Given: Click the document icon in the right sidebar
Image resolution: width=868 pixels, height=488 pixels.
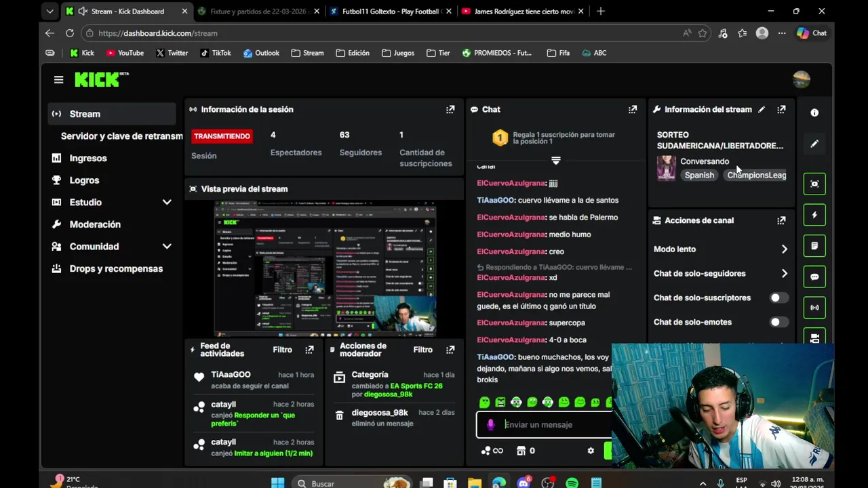Looking at the screenshot, I should pos(814,245).
